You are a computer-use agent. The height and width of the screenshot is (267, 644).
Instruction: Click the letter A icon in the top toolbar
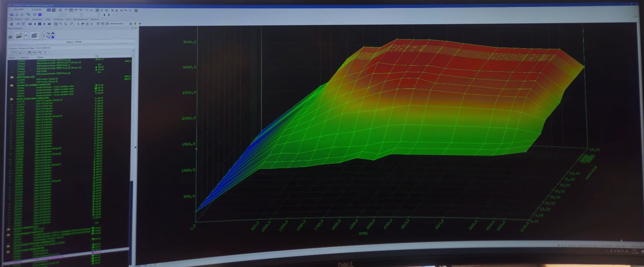coord(117,10)
